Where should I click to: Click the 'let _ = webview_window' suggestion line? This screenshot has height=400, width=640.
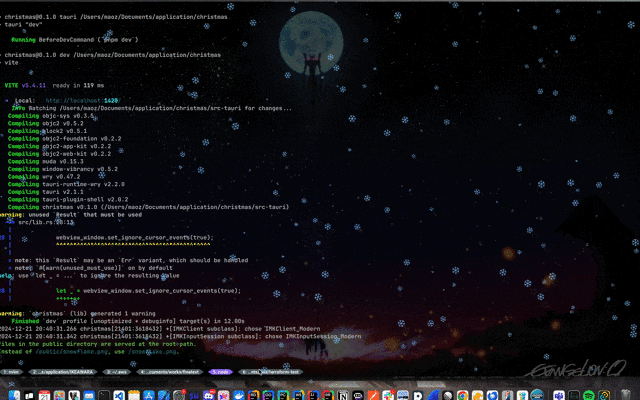148,291
